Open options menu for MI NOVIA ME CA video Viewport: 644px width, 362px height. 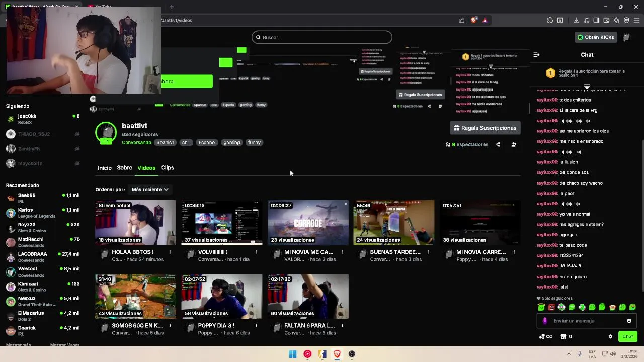[x=342, y=252]
